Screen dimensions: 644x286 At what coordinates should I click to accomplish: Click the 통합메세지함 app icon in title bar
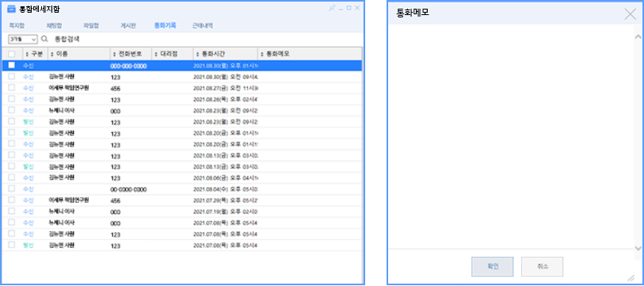pos(12,9)
